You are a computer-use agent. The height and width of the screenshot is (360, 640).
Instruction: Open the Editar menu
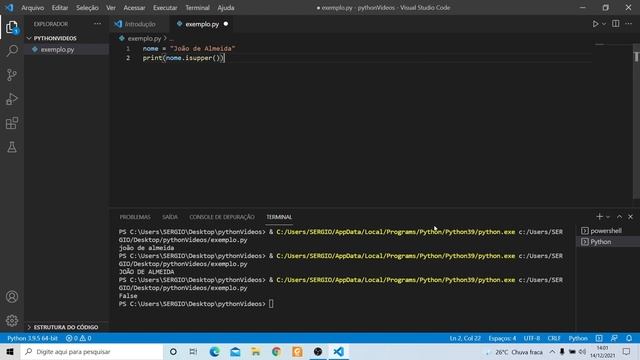pos(60,8)
